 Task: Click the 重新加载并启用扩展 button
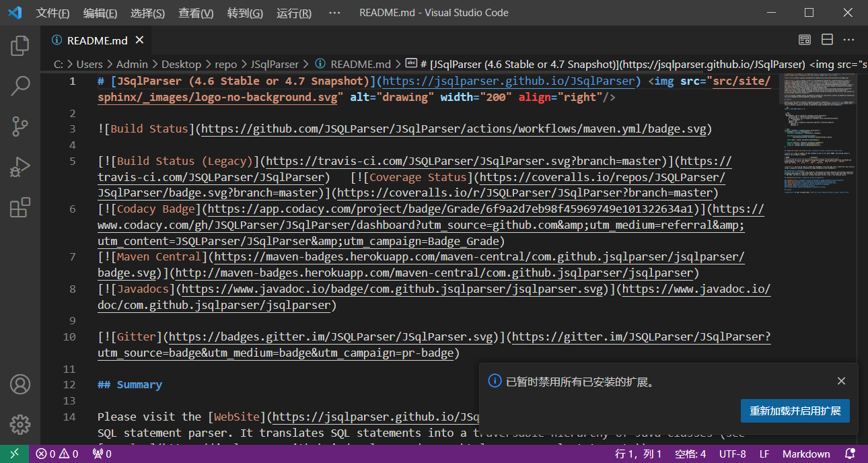pos(795,411)
